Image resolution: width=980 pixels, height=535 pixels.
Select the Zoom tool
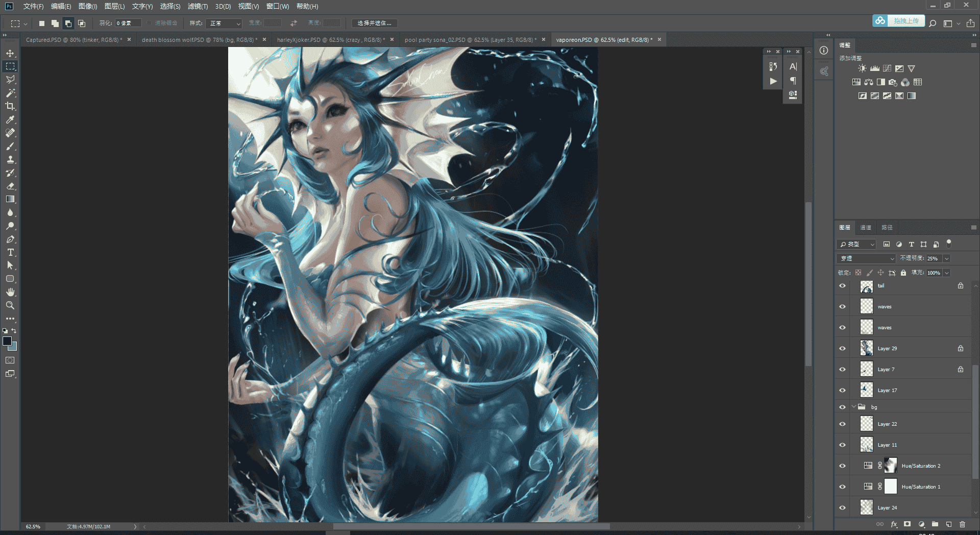pos(10,305)
